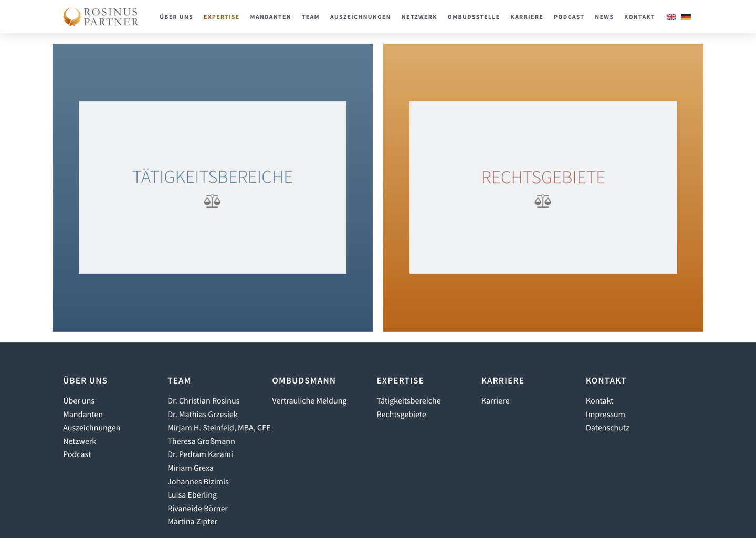
Task: Click footer link Karriere
Action: tap(495, 400)
